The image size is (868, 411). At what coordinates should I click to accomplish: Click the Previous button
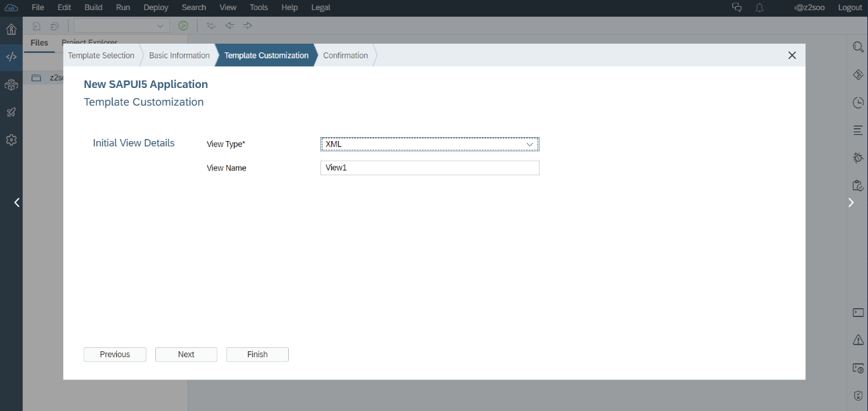coord(115,355)
